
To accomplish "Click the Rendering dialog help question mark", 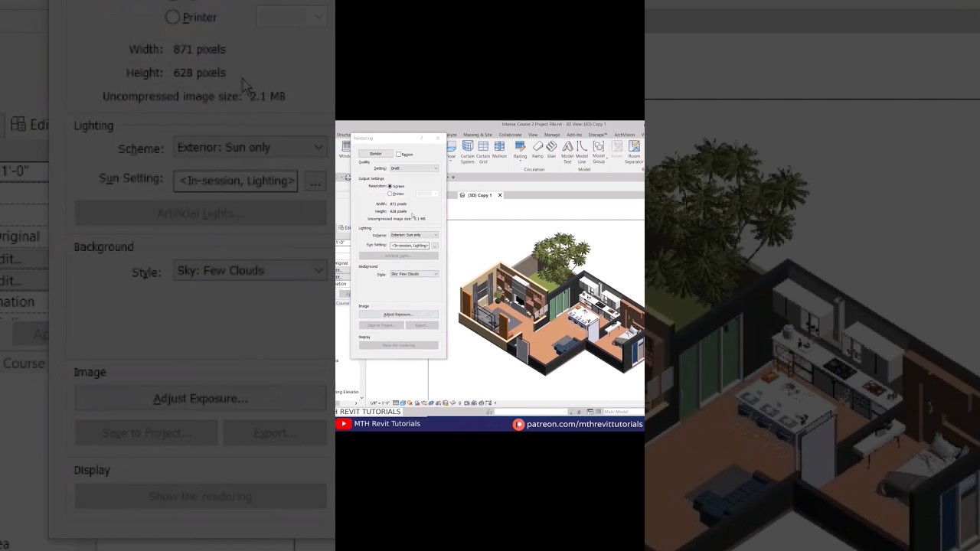I will click(x=421, y=138).
